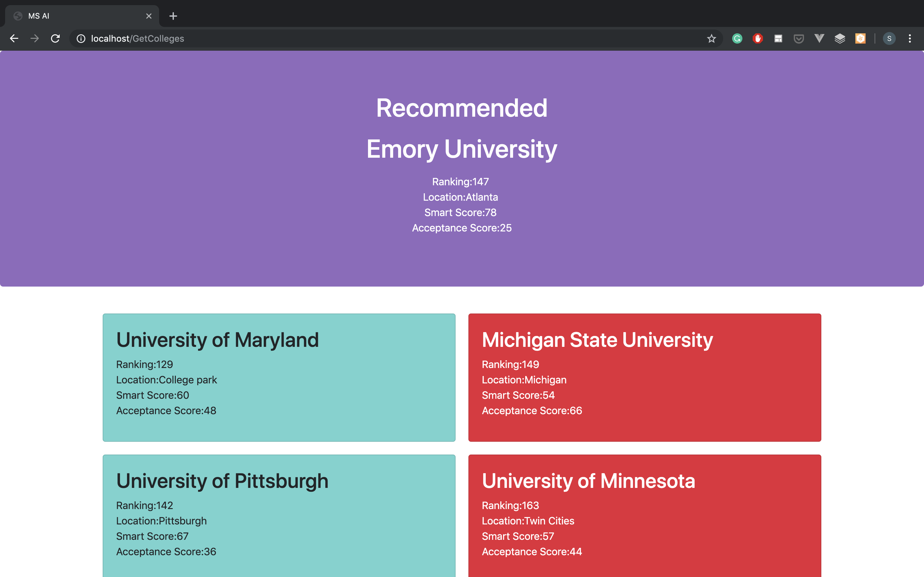The height and width of the screenshot is (577, 924).
Task: Open the S profile avatar menu
Action: coord(889,38)
